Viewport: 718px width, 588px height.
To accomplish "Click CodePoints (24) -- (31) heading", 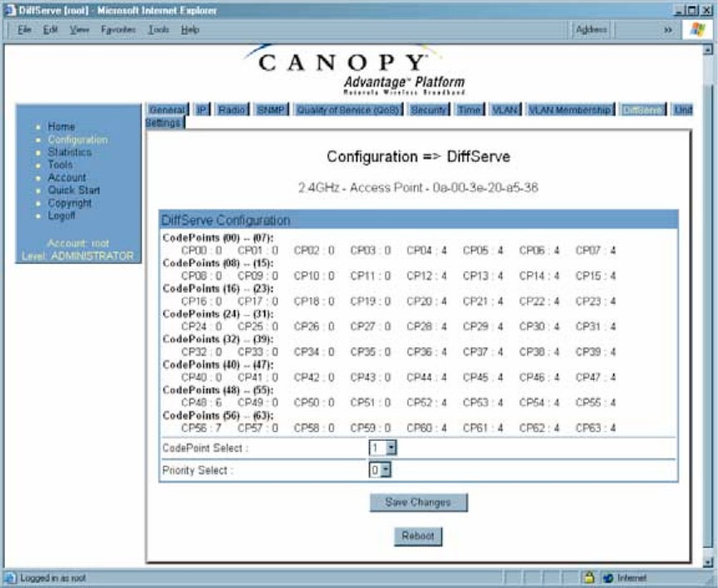I will pyautogui.click(x=218, y=314).
